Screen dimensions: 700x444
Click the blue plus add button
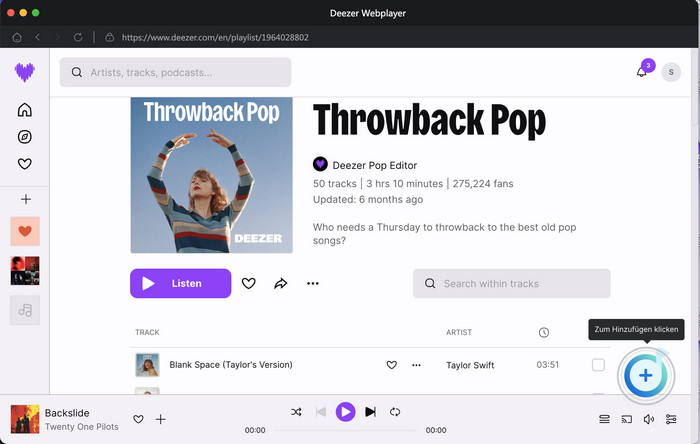(646, 376)
